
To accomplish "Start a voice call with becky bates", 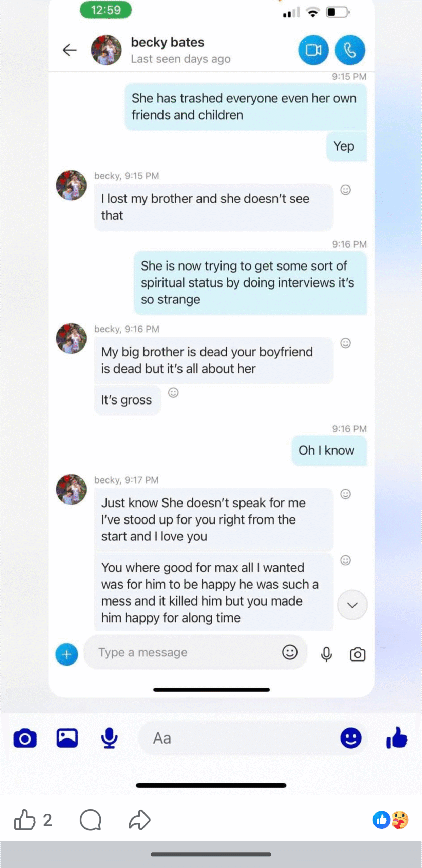I will pos(350,50).
